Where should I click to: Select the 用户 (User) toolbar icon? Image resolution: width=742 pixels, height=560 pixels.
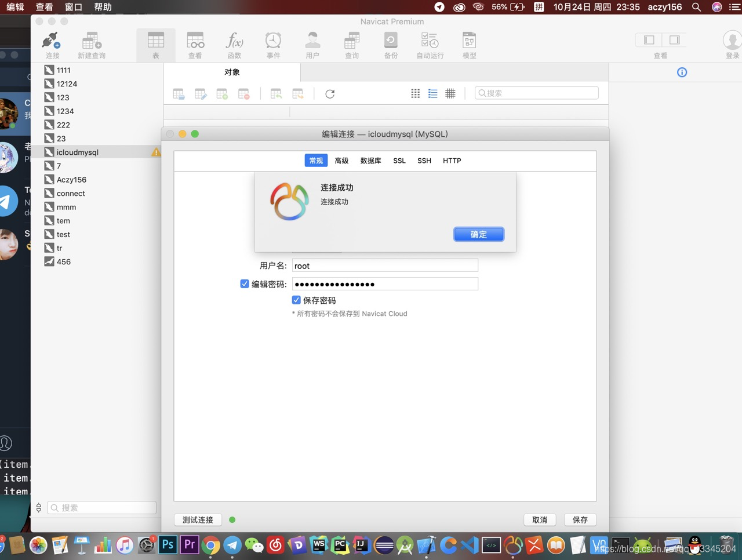312,45
